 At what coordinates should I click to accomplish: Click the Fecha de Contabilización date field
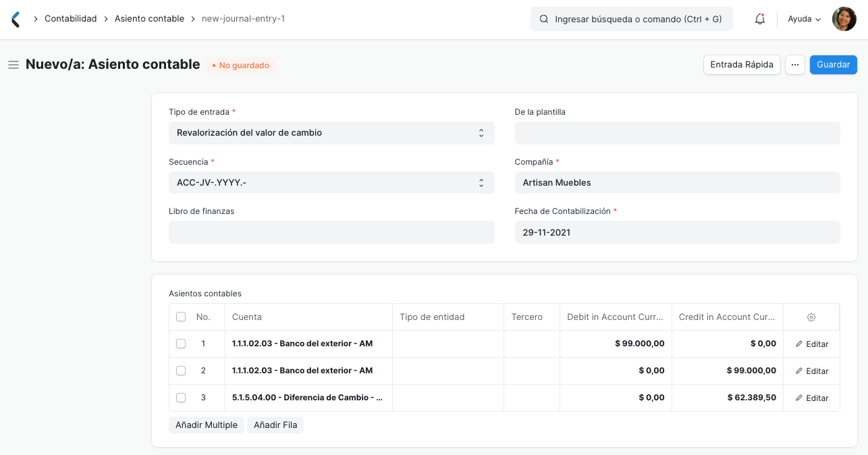677,232
